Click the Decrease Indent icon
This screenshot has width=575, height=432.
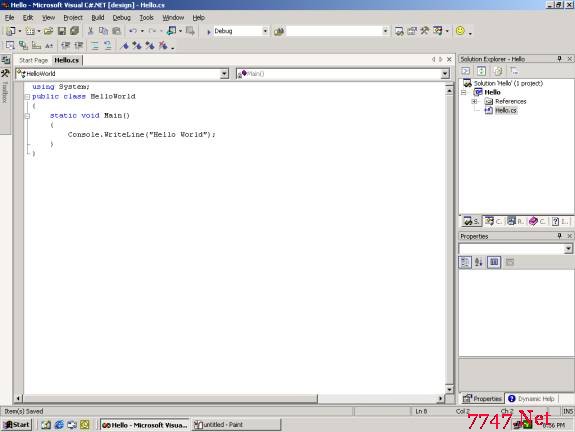tap(66, 45)
